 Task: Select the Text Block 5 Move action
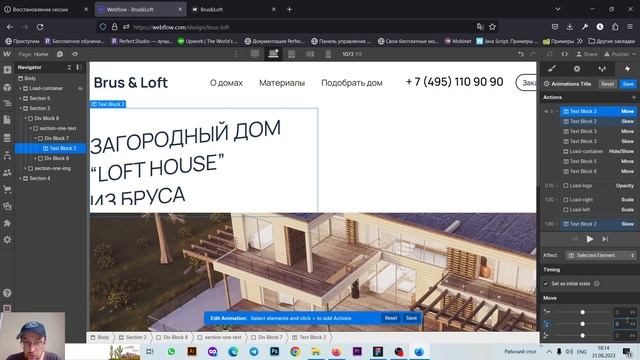pyautogui.click(x=598, y=161)
